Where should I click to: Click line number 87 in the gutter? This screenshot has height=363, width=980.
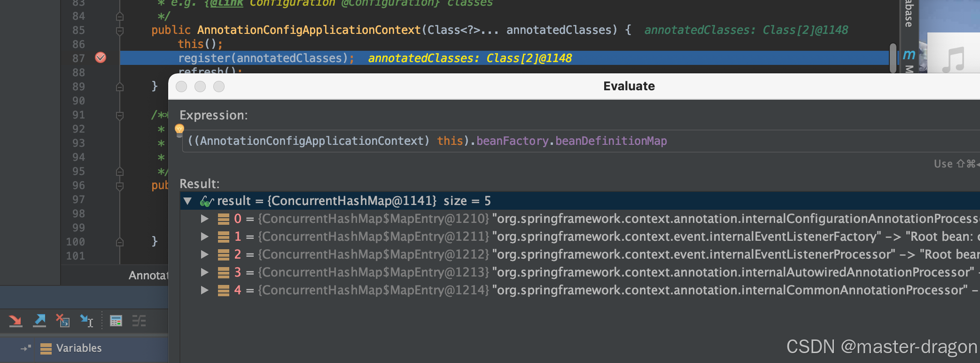pyautogui.click(x=78, y=58)
